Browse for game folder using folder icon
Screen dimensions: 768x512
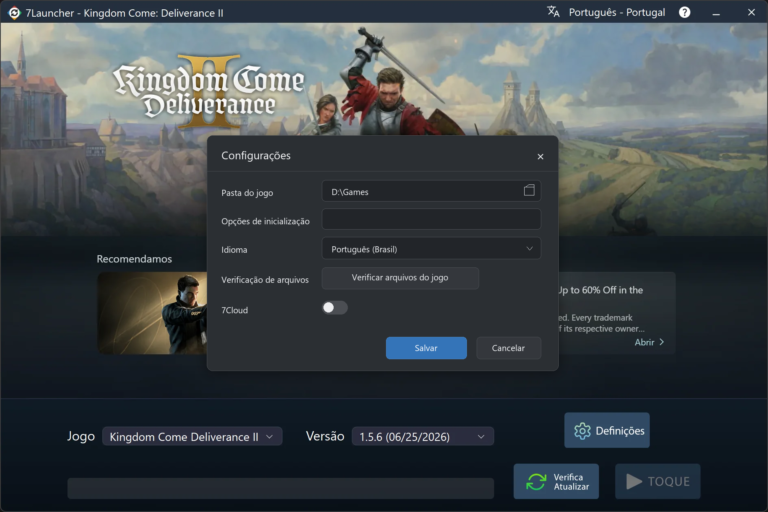coord(529,190)
